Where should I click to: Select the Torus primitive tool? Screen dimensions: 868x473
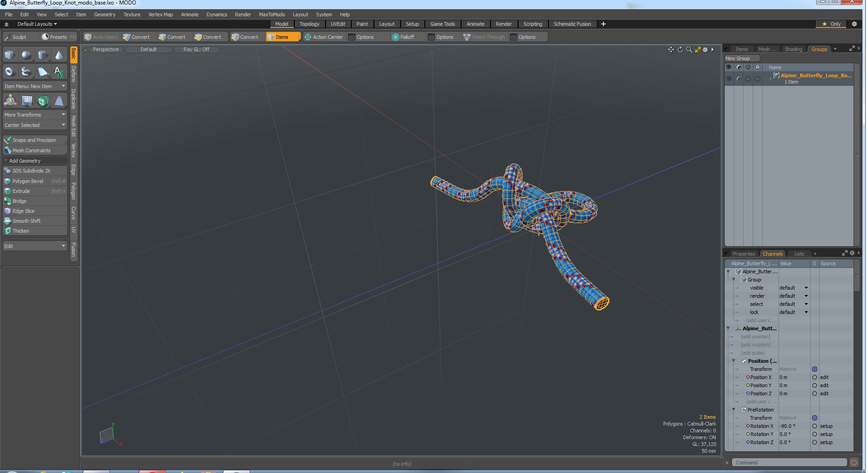coord(9,71)
